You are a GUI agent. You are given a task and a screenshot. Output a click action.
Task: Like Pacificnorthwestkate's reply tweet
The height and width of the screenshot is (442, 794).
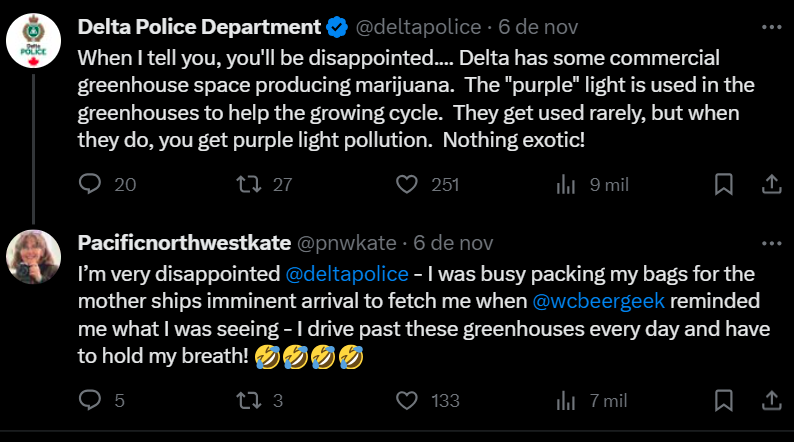[406, 400]
